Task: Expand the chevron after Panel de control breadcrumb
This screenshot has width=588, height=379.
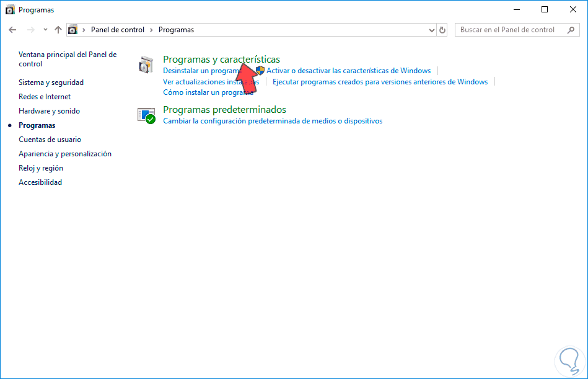Action: (x=152, y=30)
